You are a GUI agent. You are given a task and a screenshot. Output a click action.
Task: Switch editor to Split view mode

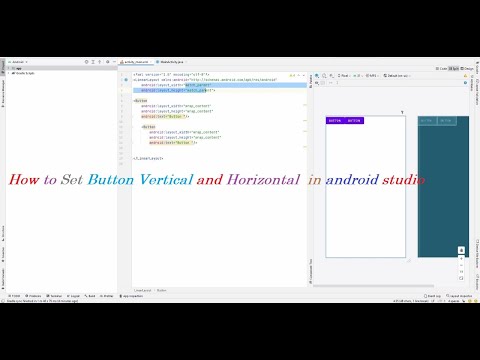pos(454,68)
